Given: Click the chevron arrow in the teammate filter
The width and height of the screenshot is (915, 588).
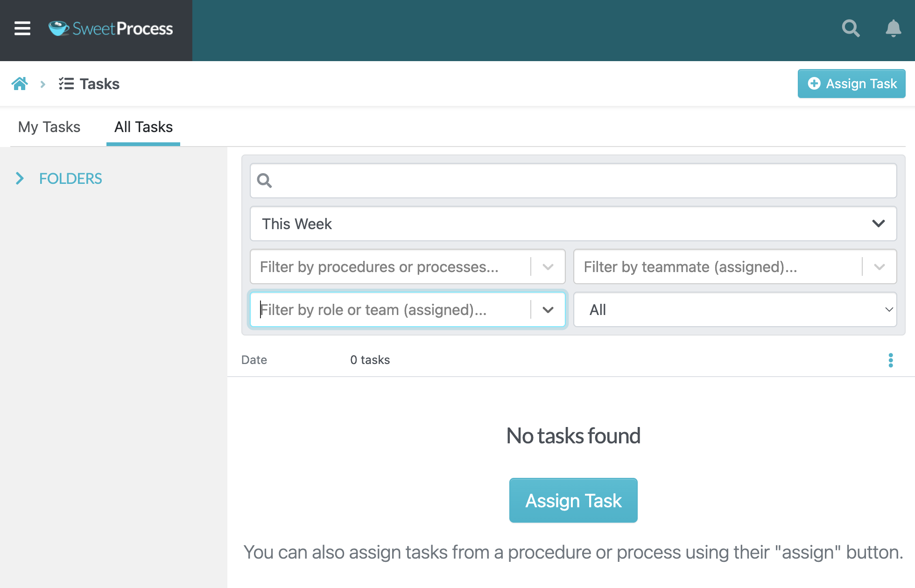Looking at the screenshot, I should [x=880, y=266].
